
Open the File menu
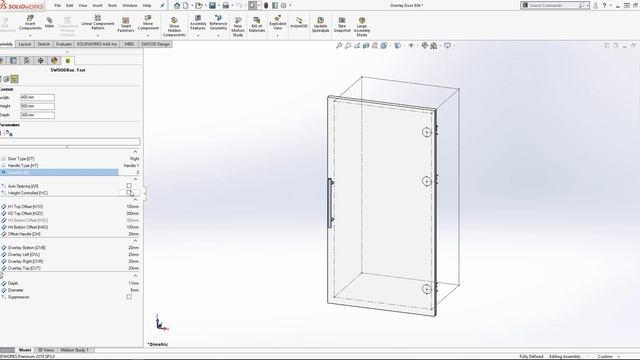click(x=58, y=5)
